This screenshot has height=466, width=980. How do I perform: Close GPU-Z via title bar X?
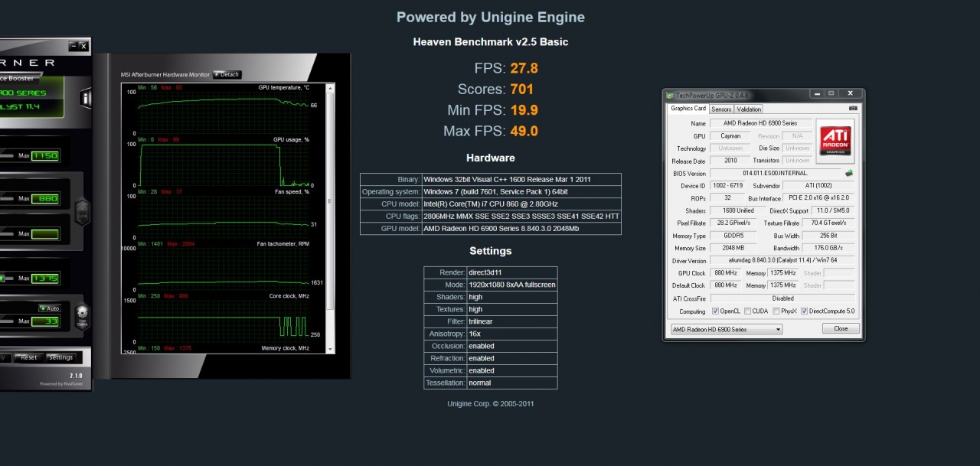click(x=851, y=93)
